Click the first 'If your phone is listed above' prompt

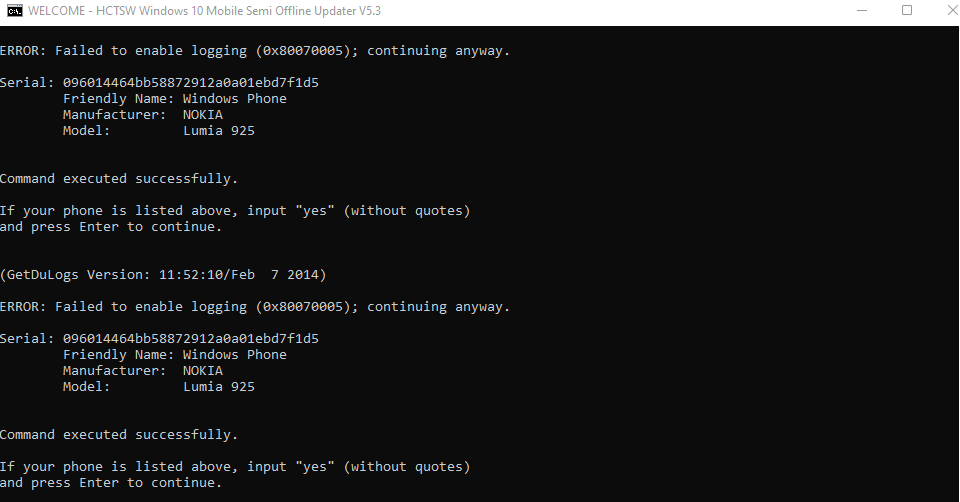coord(234,211)
